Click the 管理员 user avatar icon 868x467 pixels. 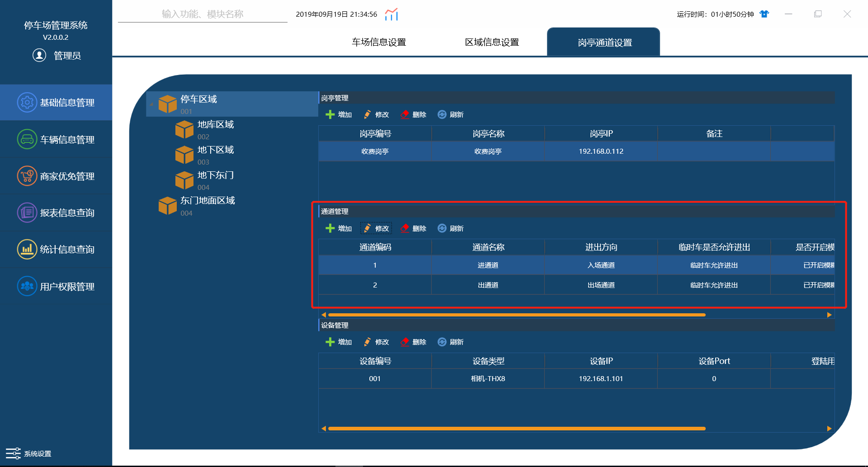[39, 55]
